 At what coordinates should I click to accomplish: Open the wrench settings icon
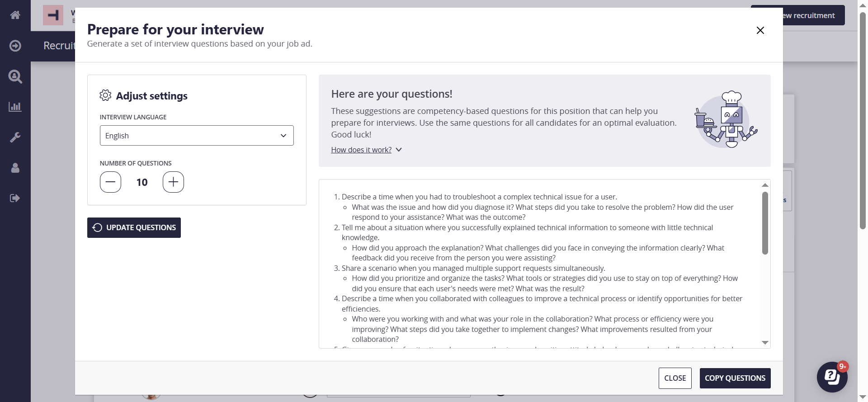(x=15, y=137)
